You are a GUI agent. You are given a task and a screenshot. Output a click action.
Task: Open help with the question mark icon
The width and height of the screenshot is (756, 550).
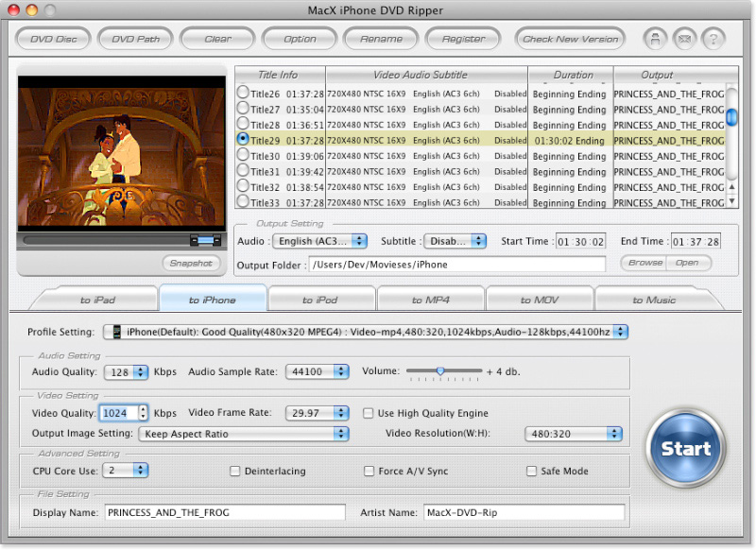click(713, 40)
